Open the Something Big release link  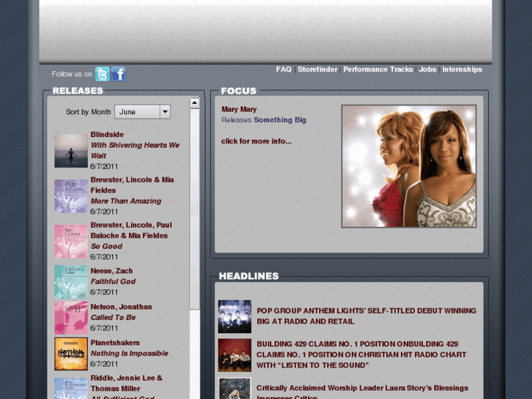(x=280, y=120)
